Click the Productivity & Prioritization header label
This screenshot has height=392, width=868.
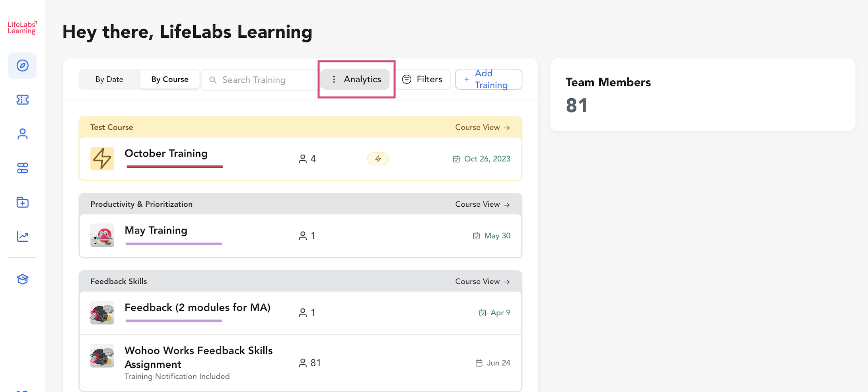click(141, 204)
